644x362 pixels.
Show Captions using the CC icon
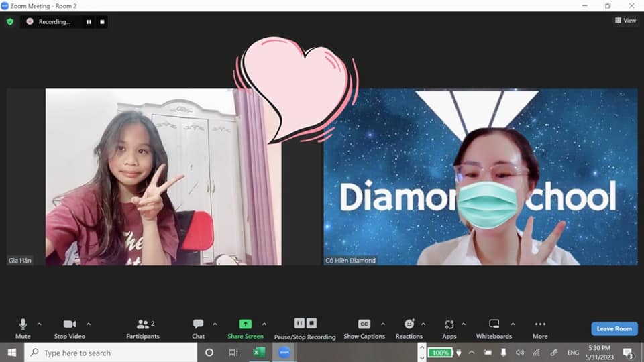point(364,324)
